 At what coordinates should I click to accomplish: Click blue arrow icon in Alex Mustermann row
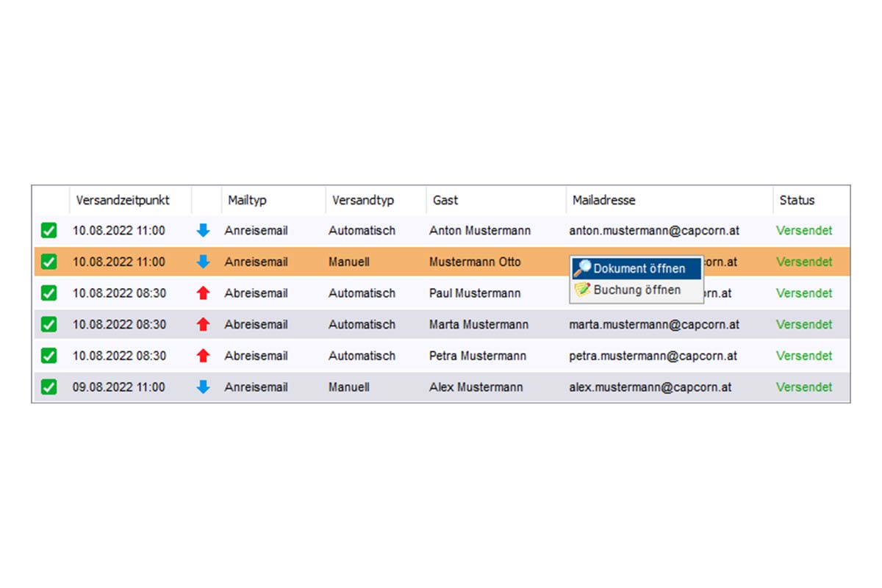204,387
